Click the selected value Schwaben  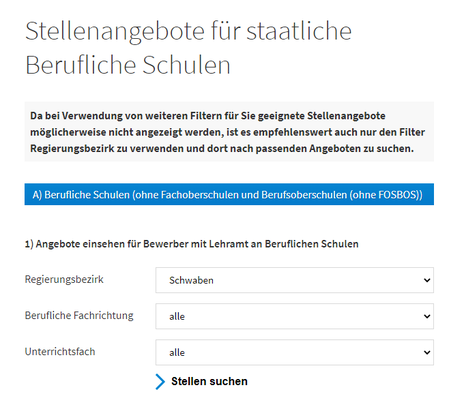click(191, 280)
